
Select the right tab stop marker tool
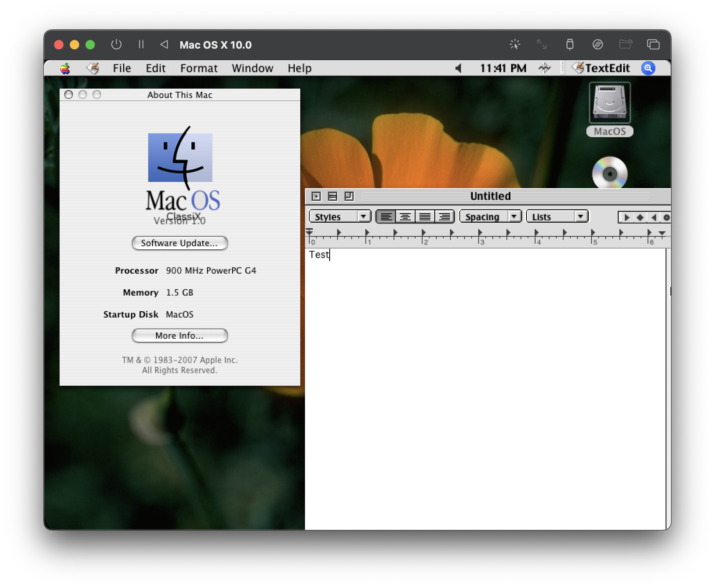(653, 217)
